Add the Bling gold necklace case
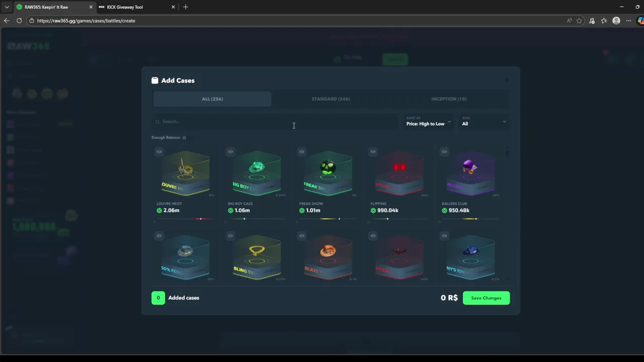 (257, 257)
